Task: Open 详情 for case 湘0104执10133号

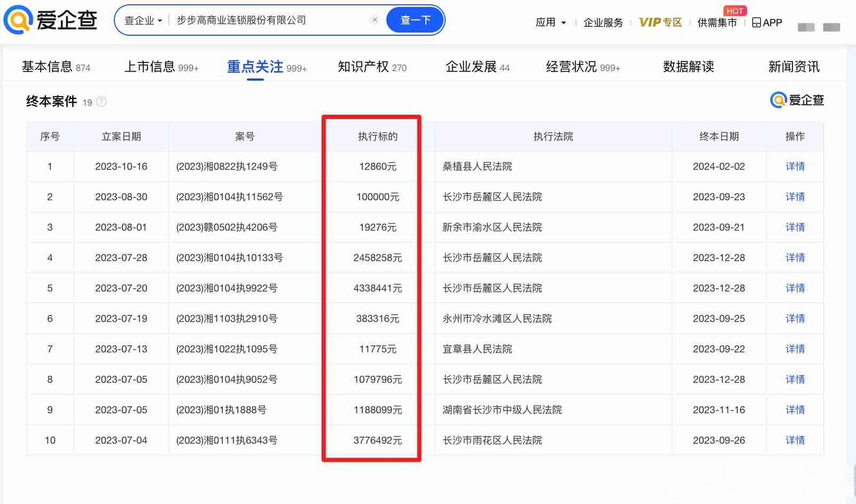Action: click(x=795, y=258)
